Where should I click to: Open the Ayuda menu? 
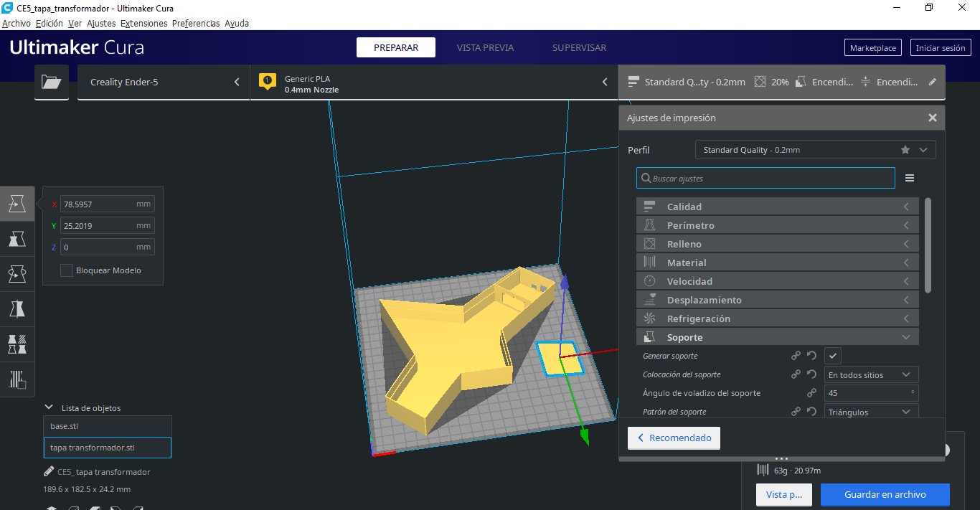click(237, 23)
